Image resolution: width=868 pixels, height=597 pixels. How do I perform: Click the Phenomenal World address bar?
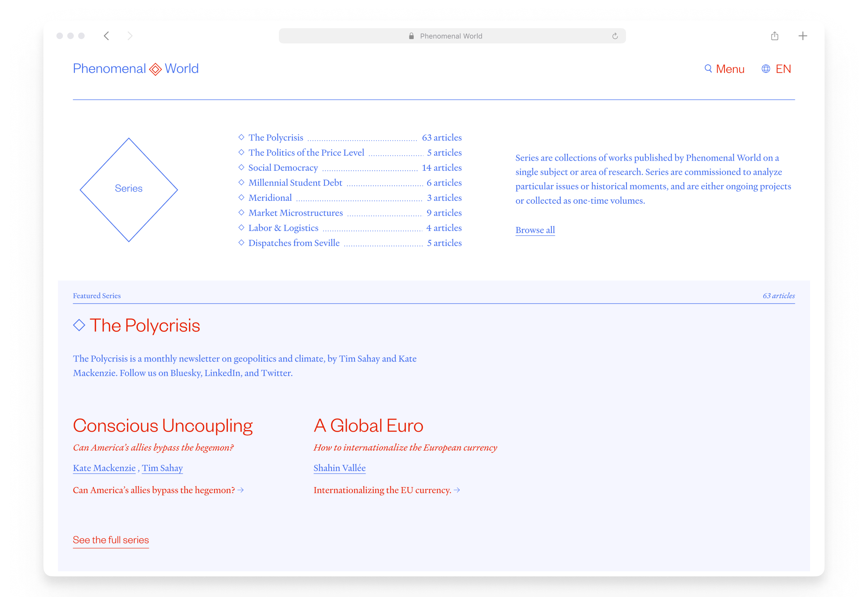click(451, 36)
